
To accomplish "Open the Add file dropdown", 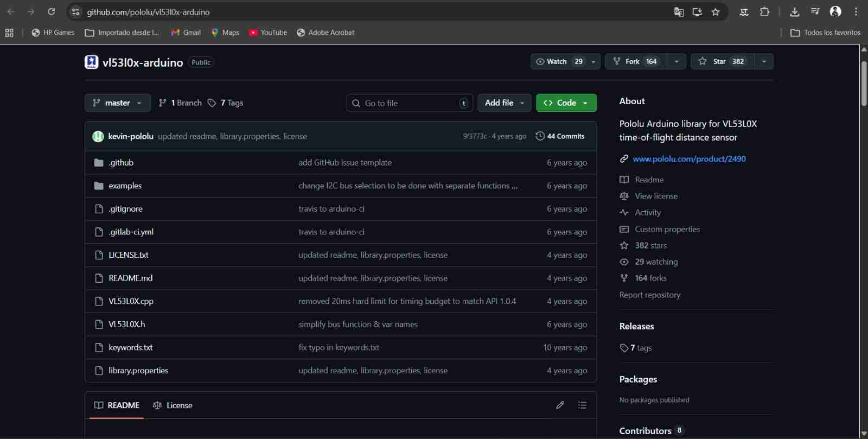I will 505,103.
